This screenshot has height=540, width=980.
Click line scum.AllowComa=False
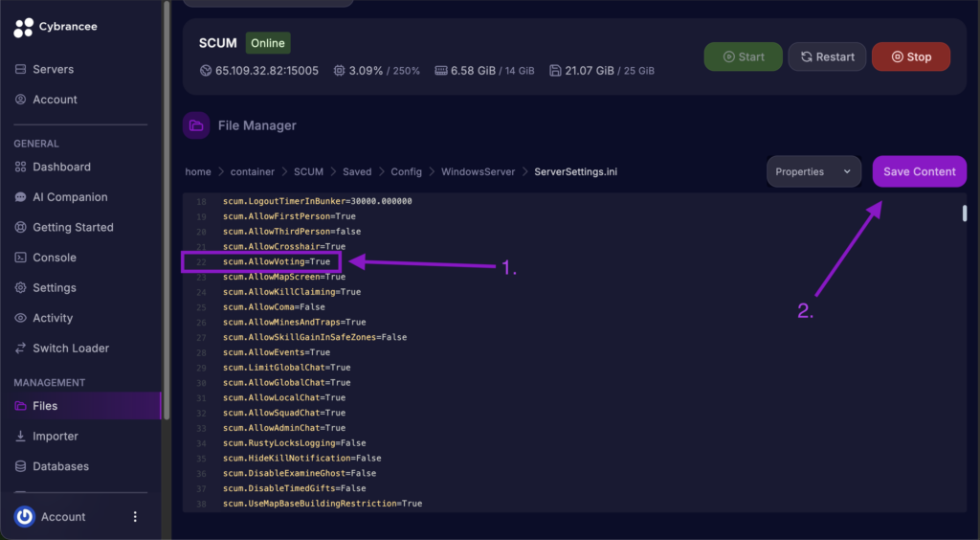tap(274, 307)
